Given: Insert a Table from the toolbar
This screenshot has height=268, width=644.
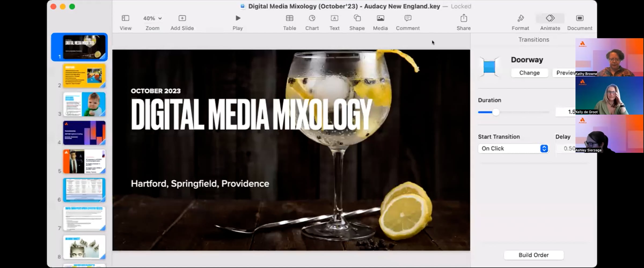Looking at the screenshot, I should [x=290, y=18].
